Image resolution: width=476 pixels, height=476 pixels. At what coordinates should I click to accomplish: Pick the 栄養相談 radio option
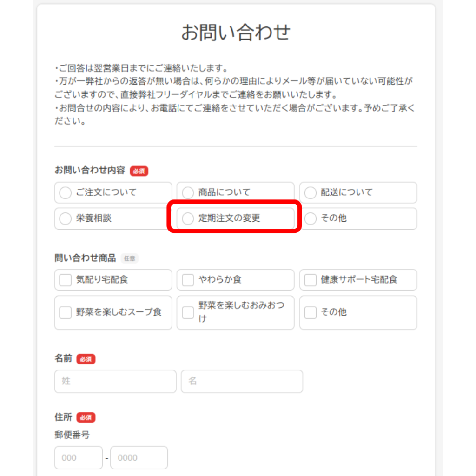[x=66, y=218]
